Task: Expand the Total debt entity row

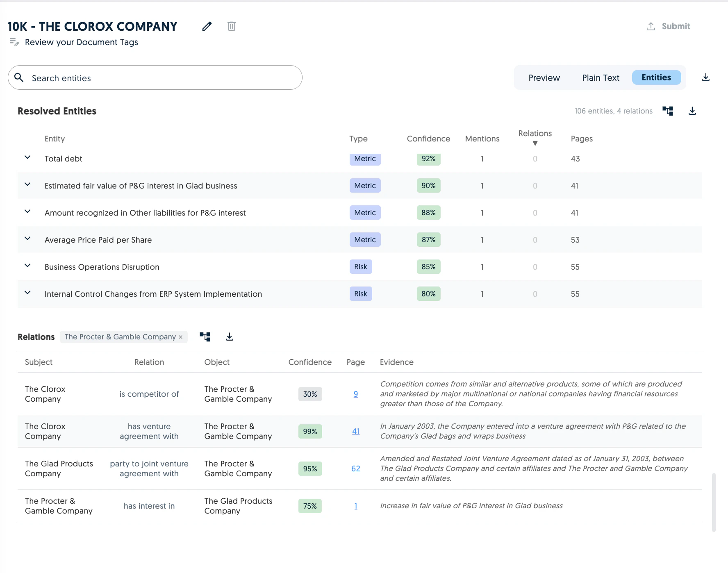Action: click(27, 157)
